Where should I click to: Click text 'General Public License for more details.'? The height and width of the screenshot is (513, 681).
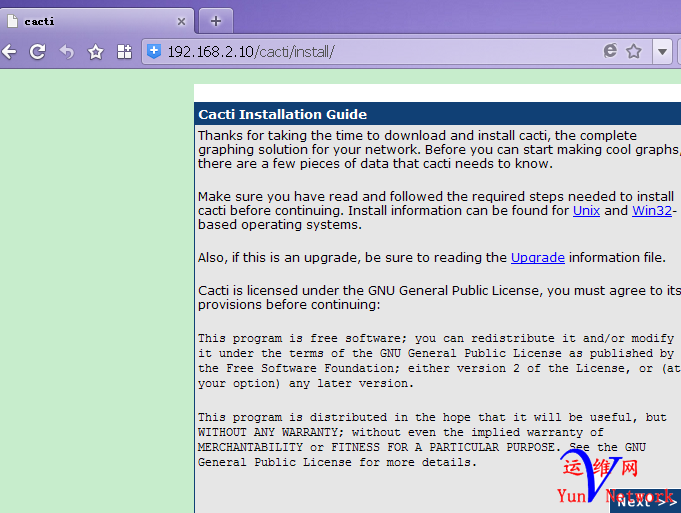pyautogui.click(x=337, y=462)
